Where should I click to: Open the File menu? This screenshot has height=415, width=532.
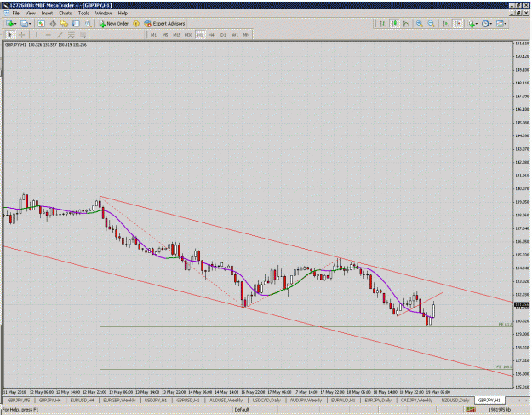[x=15, y=14]
